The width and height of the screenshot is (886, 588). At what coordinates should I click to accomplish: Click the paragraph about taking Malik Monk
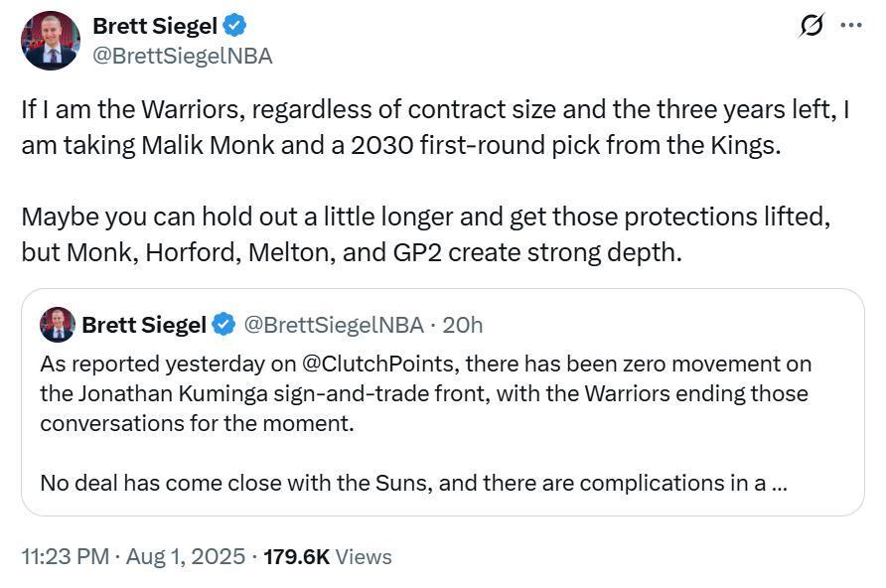(434, 126)
